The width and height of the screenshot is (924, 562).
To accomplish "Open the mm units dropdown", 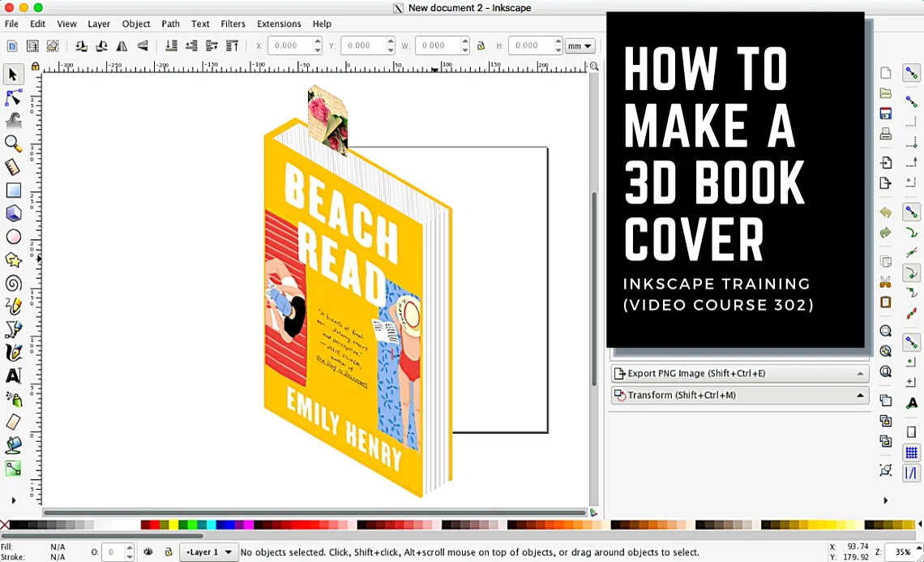I will pyautogui.click(x=580, y=46).
